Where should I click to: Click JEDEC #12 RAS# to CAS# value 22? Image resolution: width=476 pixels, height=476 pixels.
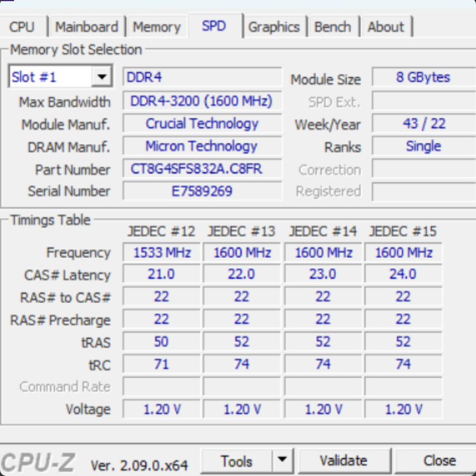[x=162, y=296]
